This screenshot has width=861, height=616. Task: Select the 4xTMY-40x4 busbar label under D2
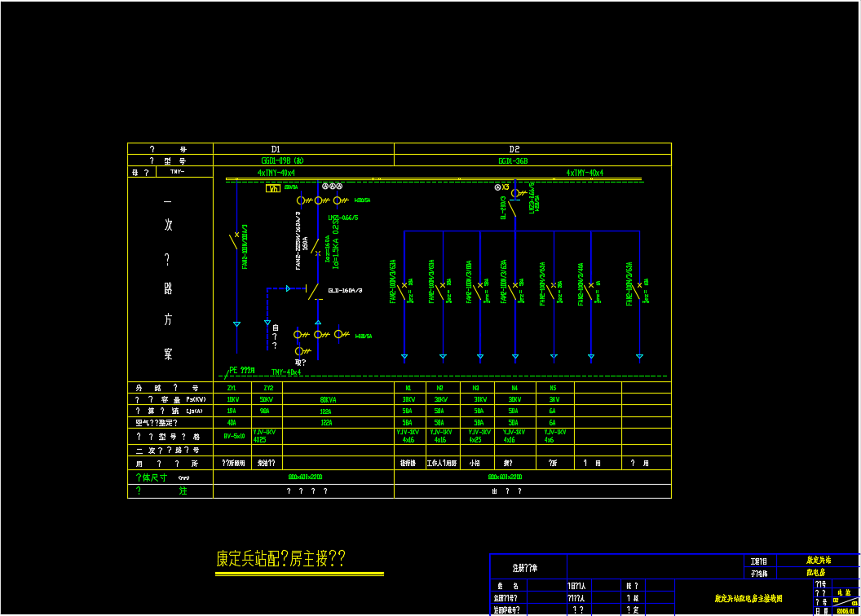585,173
